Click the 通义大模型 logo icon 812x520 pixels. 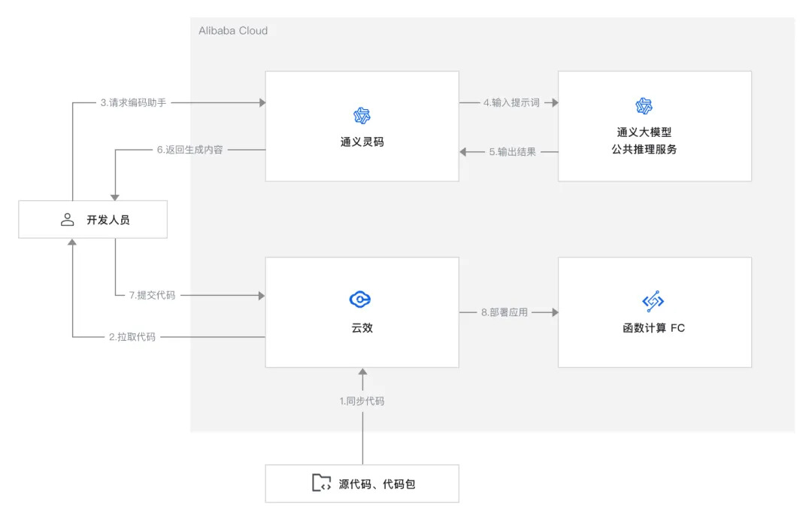click(644, 105)
